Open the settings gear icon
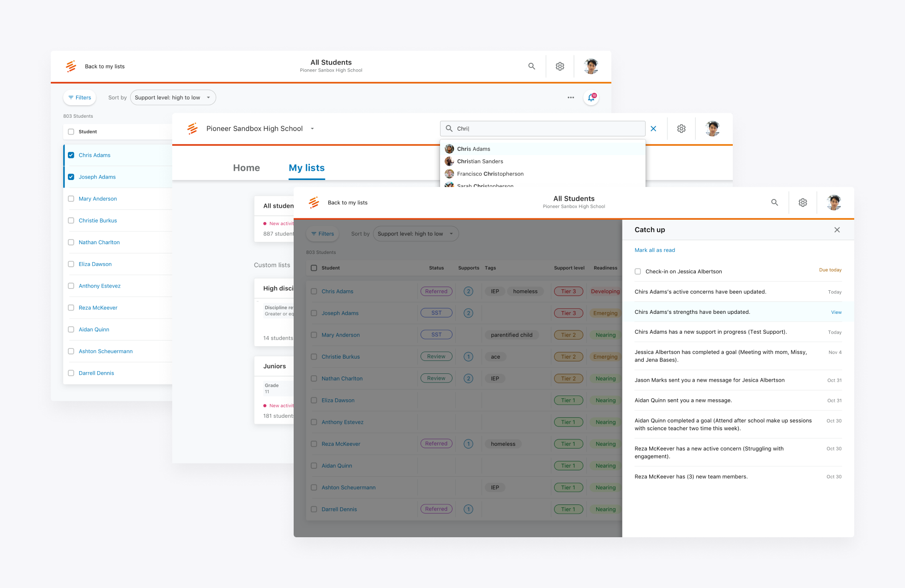905x588 pixels. (560, 66)
